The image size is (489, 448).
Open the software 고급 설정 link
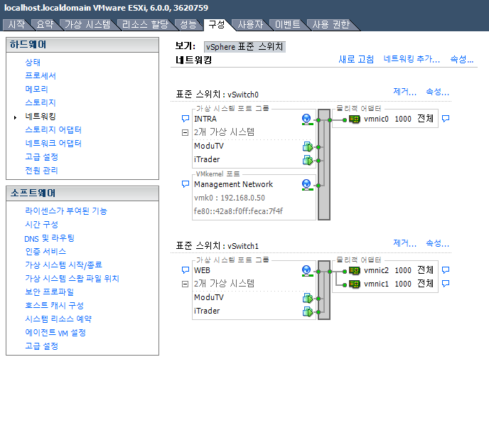click(41, 346)
